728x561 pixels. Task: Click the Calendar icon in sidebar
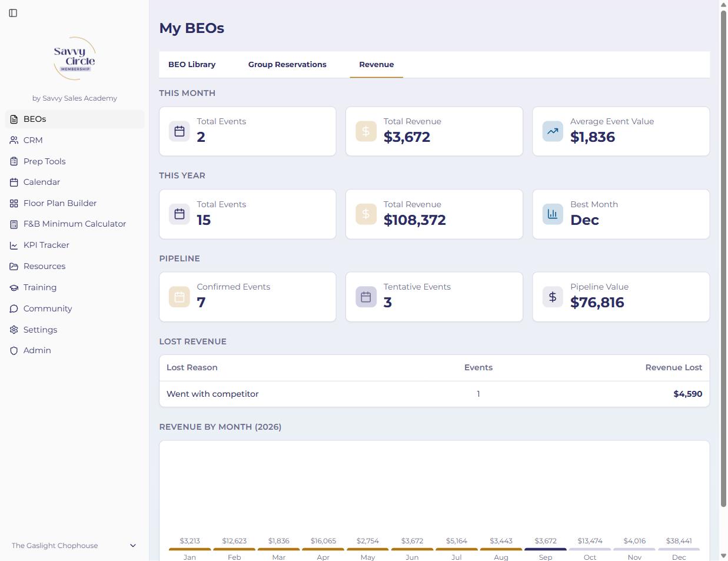14,182
